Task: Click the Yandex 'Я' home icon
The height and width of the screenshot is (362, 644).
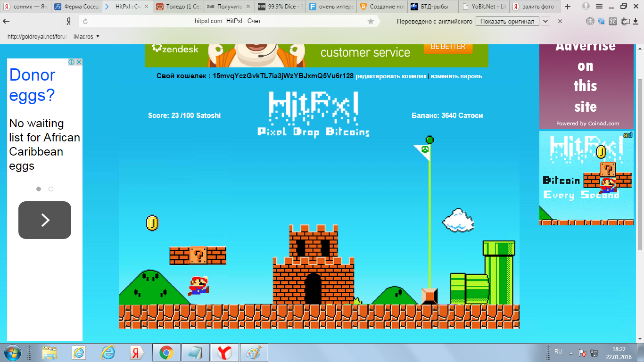Action: coord(68,21)
